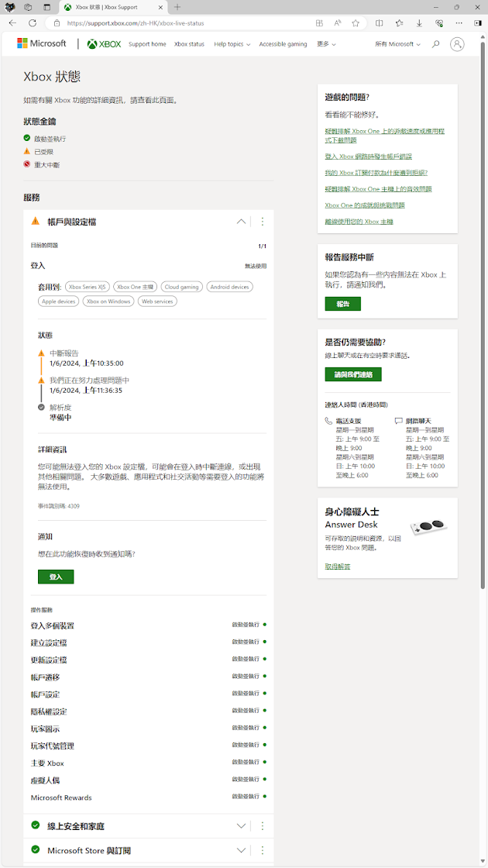Click the Xbox Series X|S tag
Screen dimensions: 488x868
coord(88,287)
